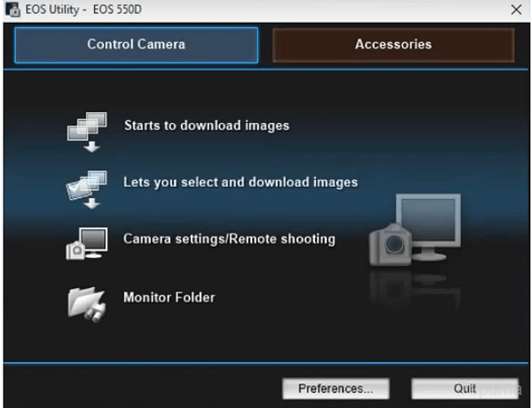Screen dimensions: 532x408
Task: Click the checkmarked photos select-download icon
Action: (86, 187)
